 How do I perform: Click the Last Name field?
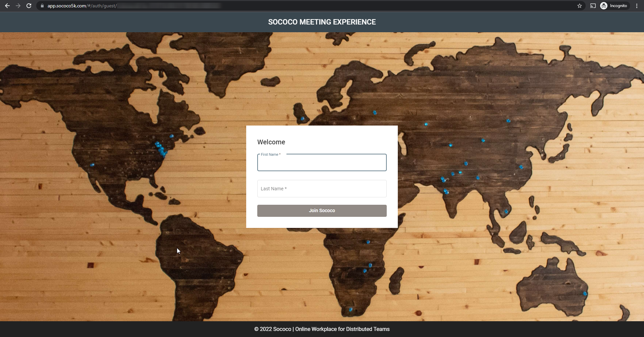322,189
